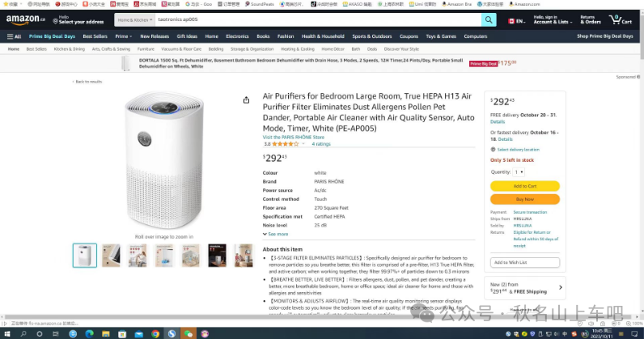644x339 pixels.
Task: Click the search box with taotronics text
Action: 318,19
